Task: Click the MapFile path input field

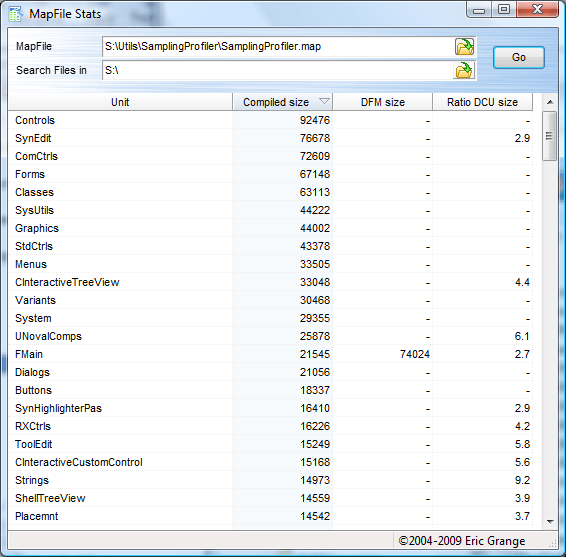Action: (278, 47)
